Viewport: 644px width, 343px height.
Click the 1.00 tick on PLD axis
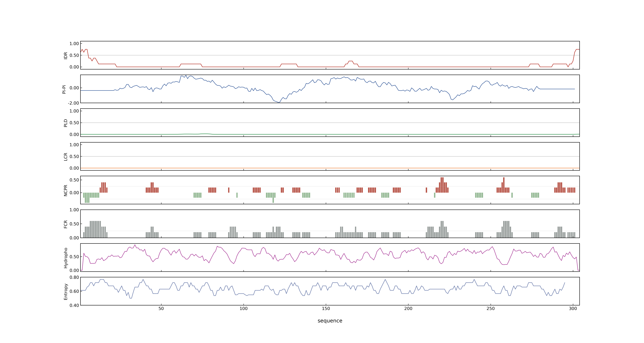tap(74, 111)
